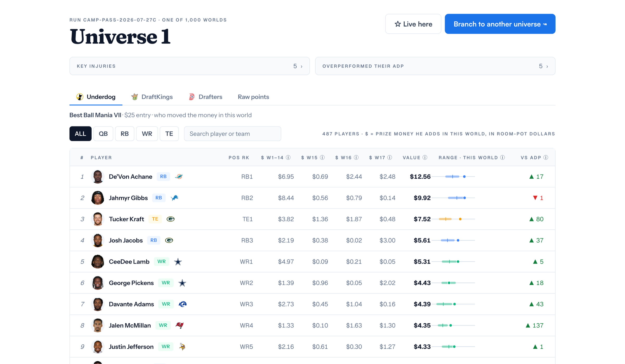625x364 pixels.
Task: Switch to the DraftKings tab
Action: pyautogui.click(x=152, y=97)
